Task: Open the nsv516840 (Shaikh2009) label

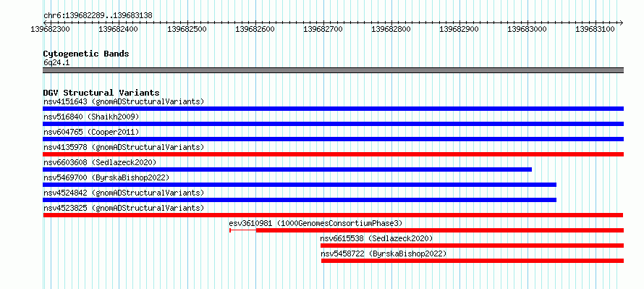Action: [91, 117]
